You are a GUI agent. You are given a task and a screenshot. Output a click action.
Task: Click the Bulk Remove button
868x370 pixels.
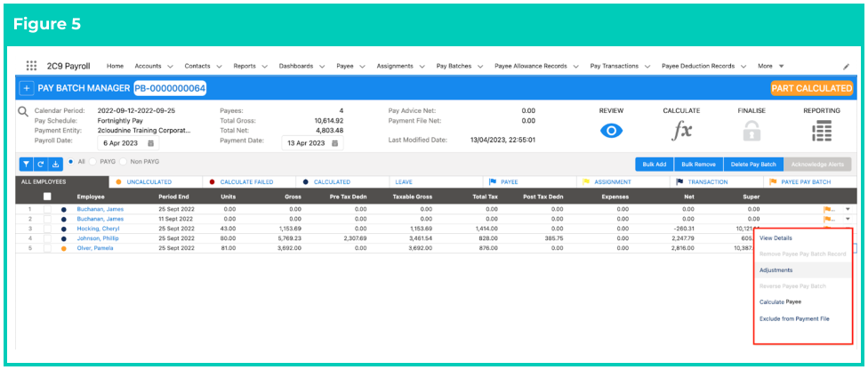coord(699,164)
